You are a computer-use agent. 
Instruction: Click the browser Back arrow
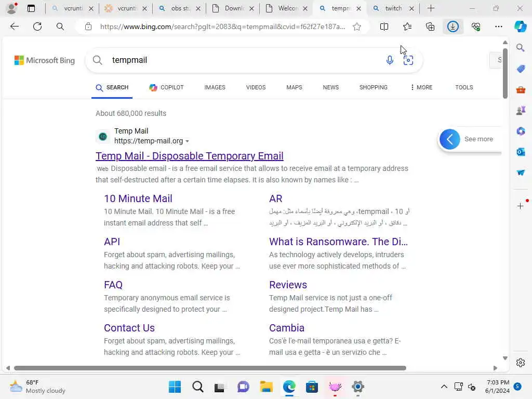14,26
